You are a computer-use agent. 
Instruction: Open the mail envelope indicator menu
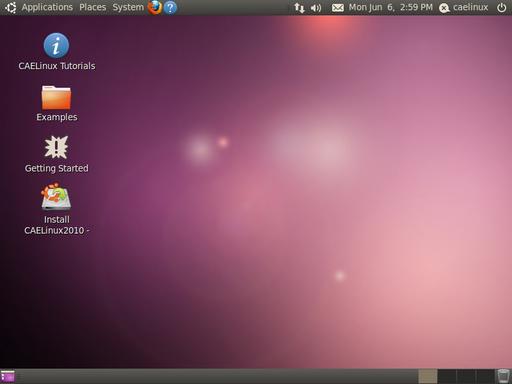[x=338, y=8]
